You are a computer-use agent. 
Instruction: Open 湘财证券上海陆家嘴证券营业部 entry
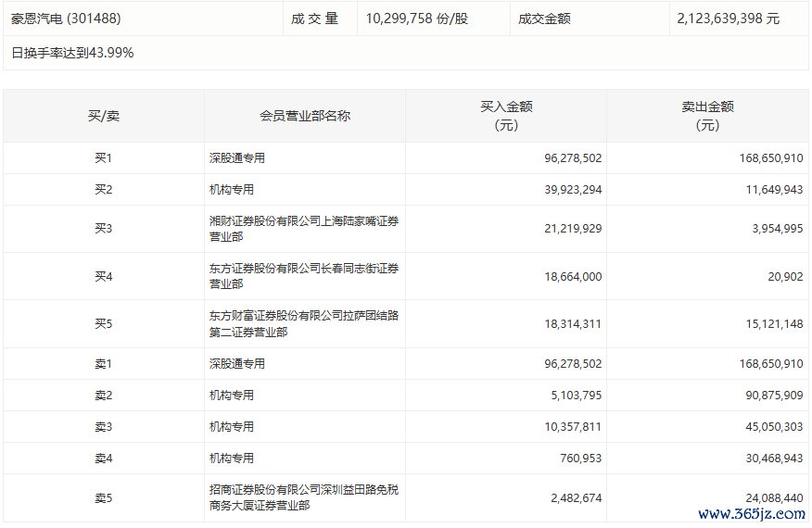(x=304, y=229)
